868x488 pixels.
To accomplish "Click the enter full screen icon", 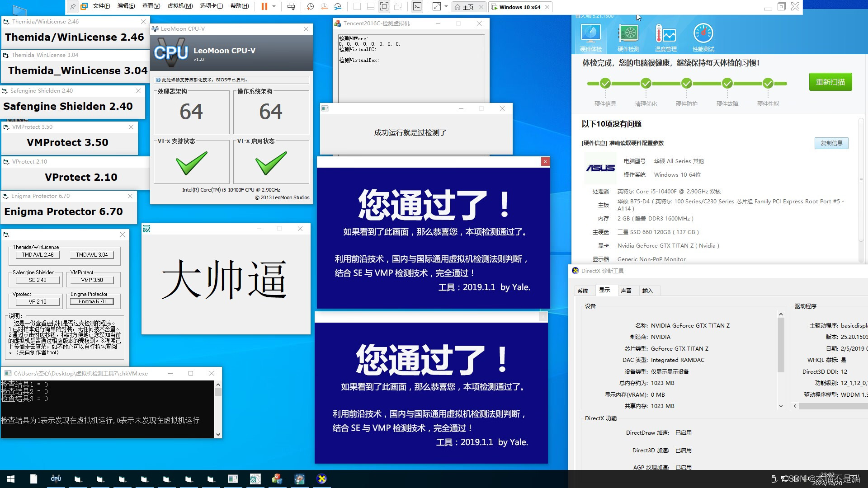I will [384, 6].
